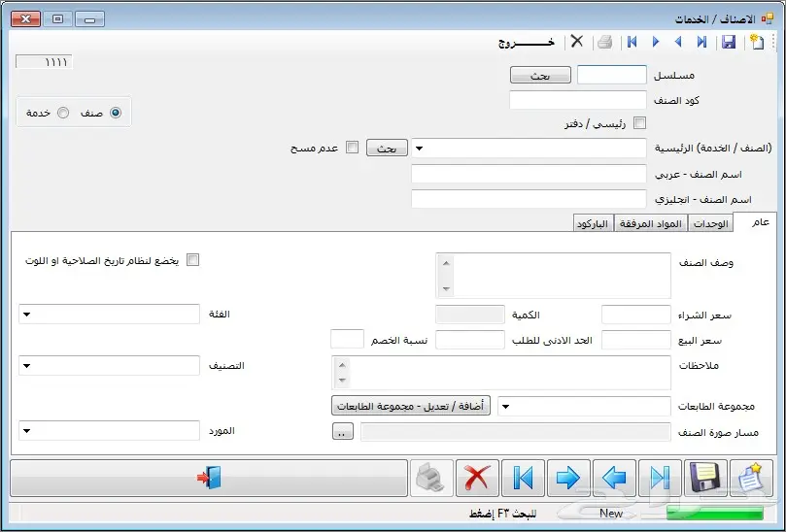
Task: Click the للبحث F3 إضغط status text
Action: click(502, 514)
